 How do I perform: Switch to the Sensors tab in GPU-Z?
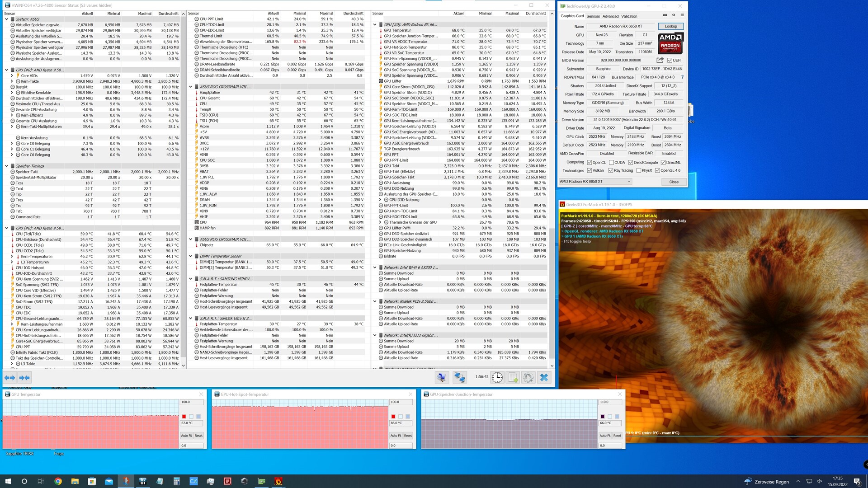point(593,16)
